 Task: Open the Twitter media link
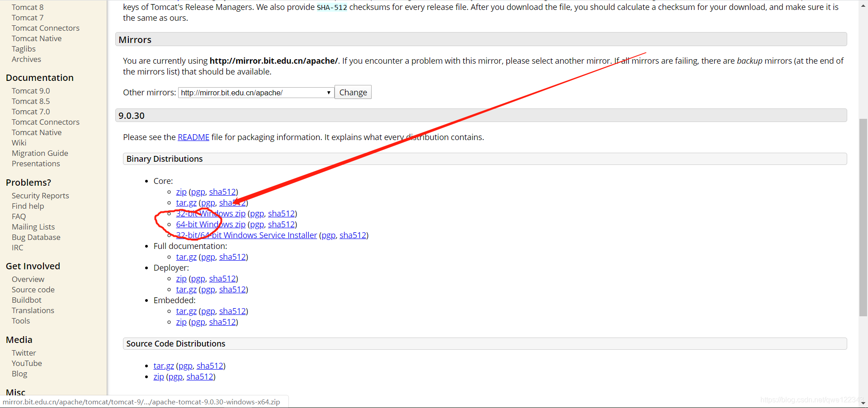24,353
